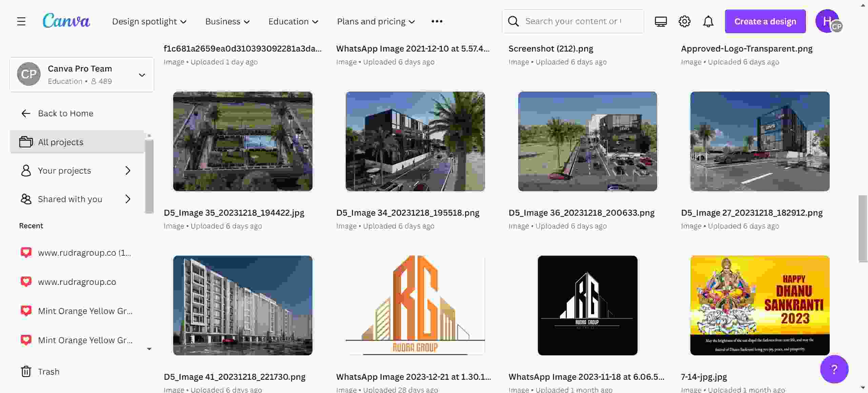Expand the Design spotlight menu
868x393 pixels.
click(x=149, y=21)
